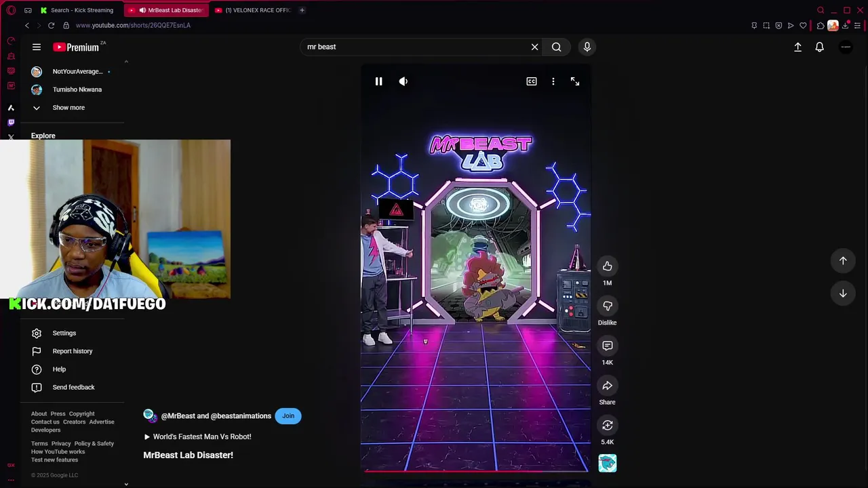This screenshot has height=488, width=868.
Task: Click the upload/create icon in YouTube header
Action: pos(798,47)
